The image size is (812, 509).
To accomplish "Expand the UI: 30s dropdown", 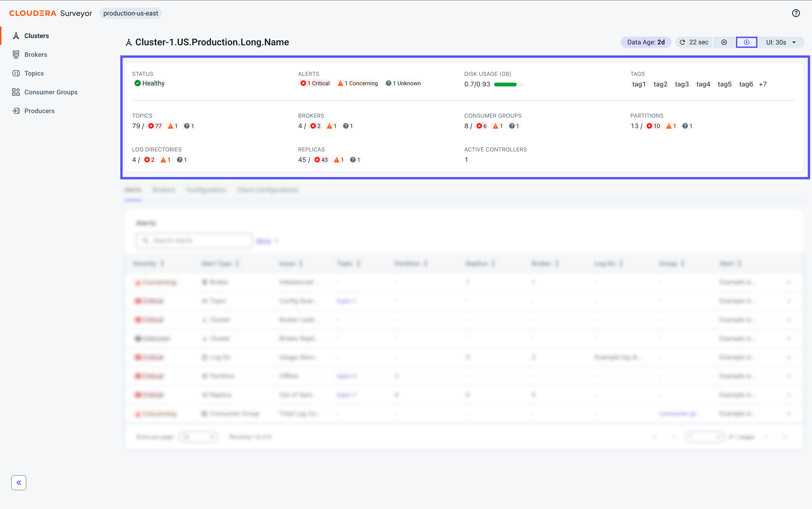I will tap(781, 42).
